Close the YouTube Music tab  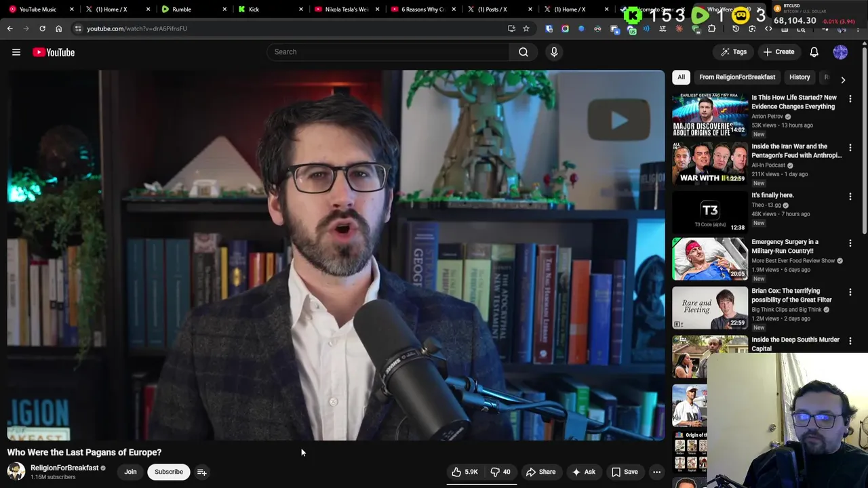click(71, 9)
